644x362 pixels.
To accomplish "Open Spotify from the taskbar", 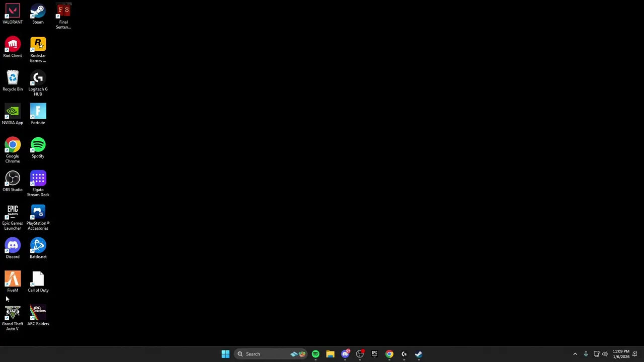I will 315,354.
